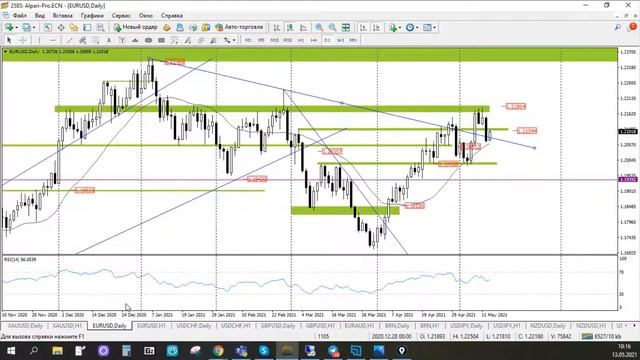Select the horizontal line tool
640x360 pixels.
tap(53, 40)
